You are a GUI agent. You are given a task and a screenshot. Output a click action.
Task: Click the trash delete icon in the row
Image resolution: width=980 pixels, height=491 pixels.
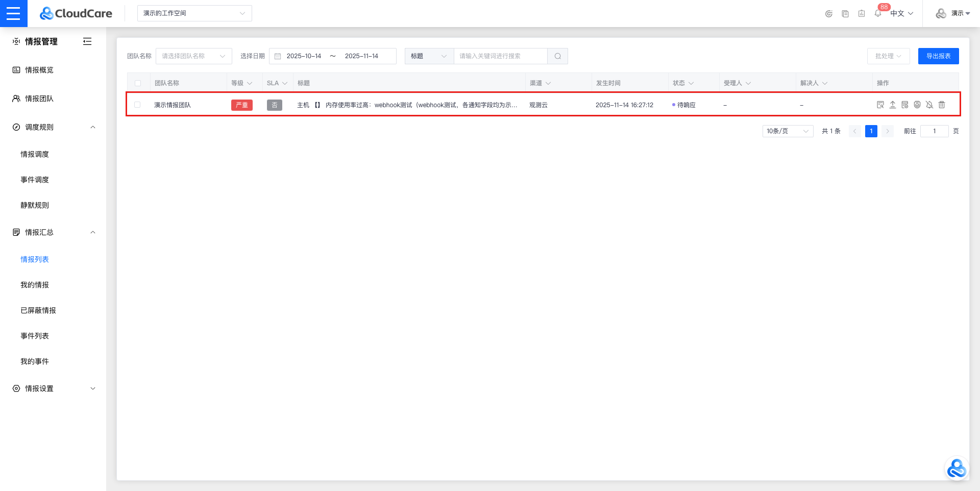coord(942,105)
